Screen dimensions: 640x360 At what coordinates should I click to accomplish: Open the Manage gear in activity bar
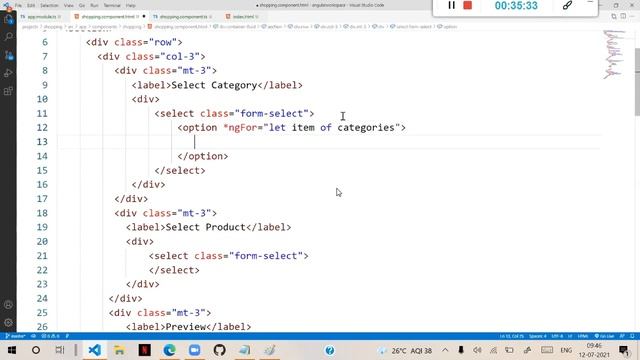(x=8, y=323)
